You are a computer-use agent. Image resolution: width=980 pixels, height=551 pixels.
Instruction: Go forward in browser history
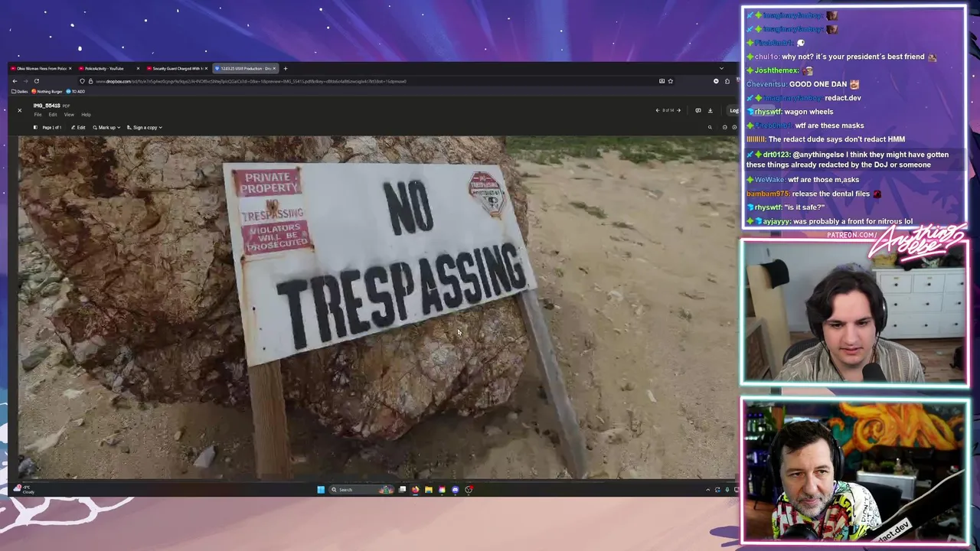click(x=25, y=81)
